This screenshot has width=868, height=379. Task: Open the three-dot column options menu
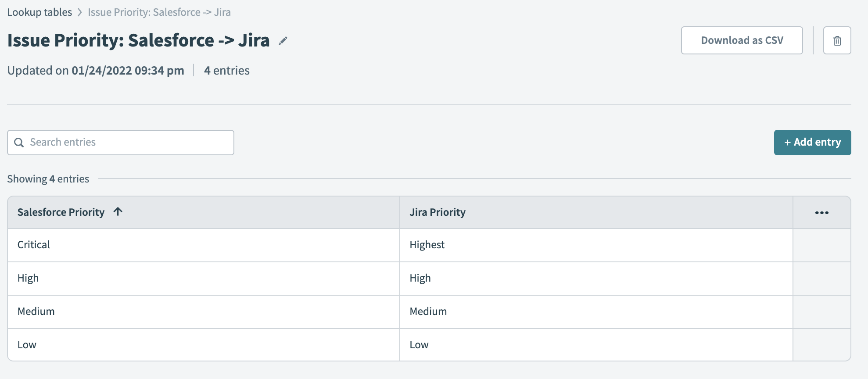pos(821,213)
